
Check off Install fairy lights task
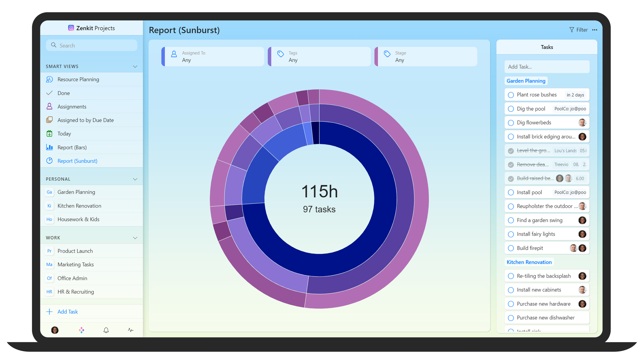pos(511,234)
